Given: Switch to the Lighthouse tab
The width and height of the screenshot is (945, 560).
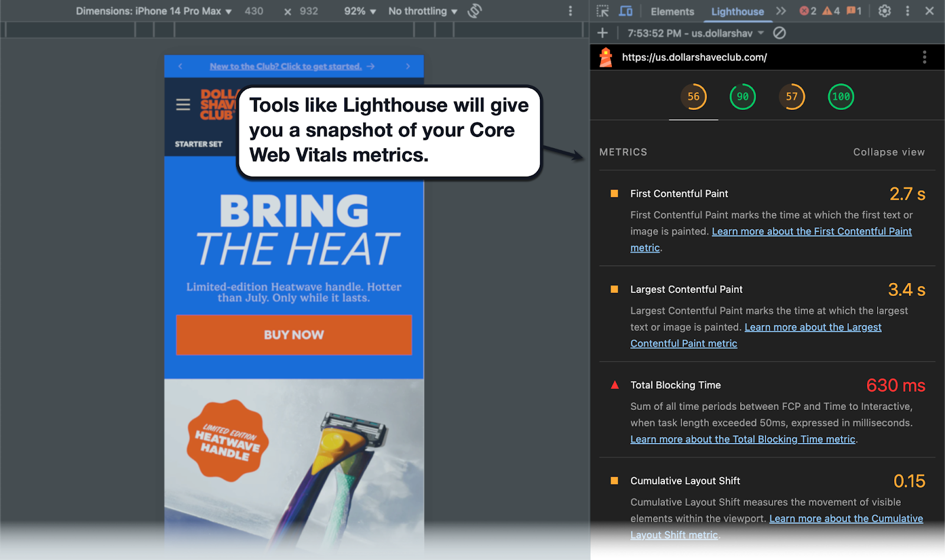Looking at the screenshot, I should 737,11.
